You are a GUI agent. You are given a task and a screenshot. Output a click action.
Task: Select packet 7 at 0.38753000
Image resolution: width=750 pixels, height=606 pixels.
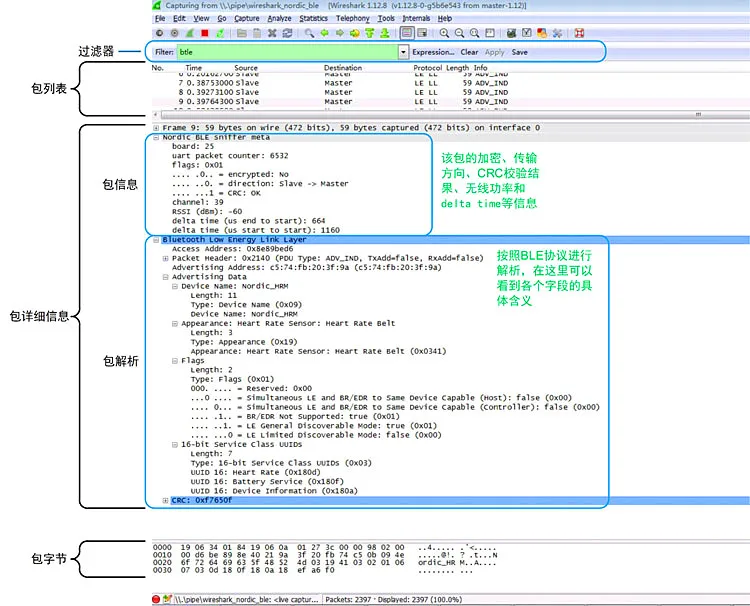[450, 83]
